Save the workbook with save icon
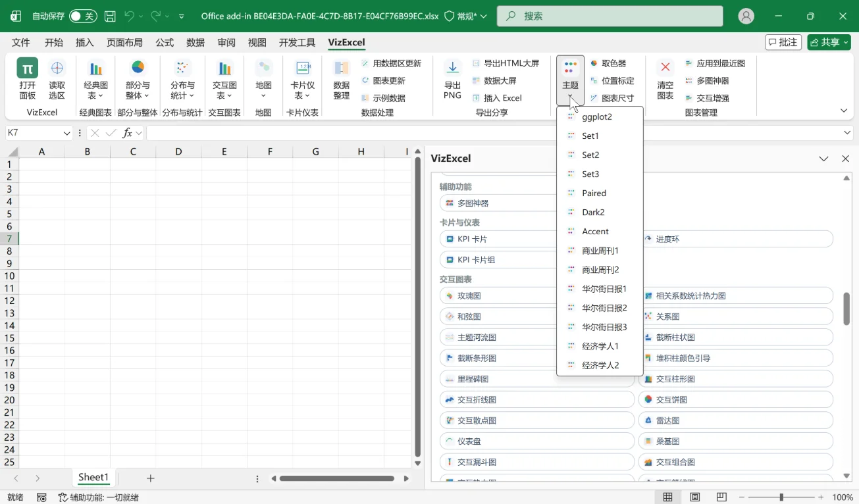The width and height of the screenshot is (859, 504). point(110,16)
